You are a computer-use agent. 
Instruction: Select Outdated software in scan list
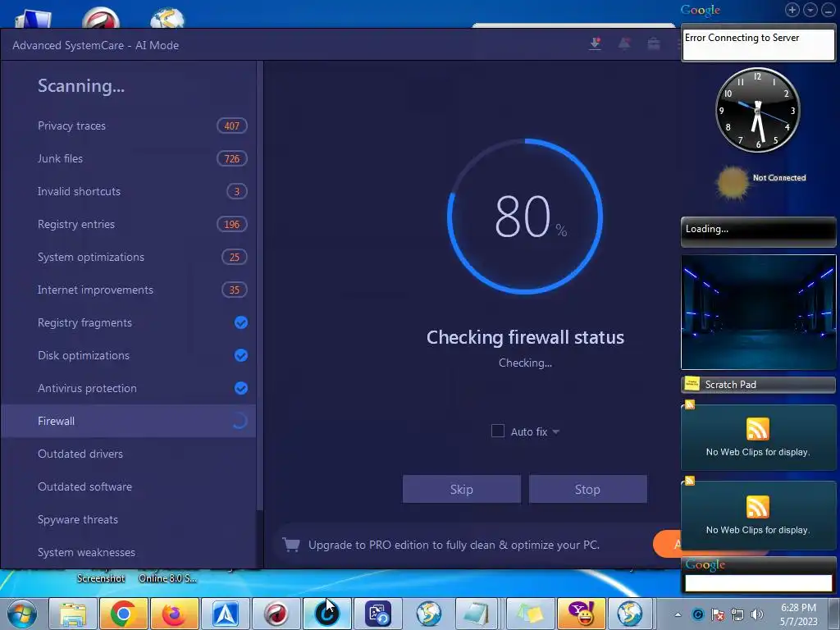[129, 486]
